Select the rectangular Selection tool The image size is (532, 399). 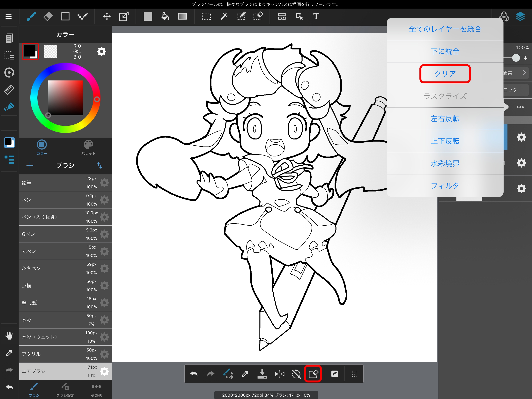point(206,16)
